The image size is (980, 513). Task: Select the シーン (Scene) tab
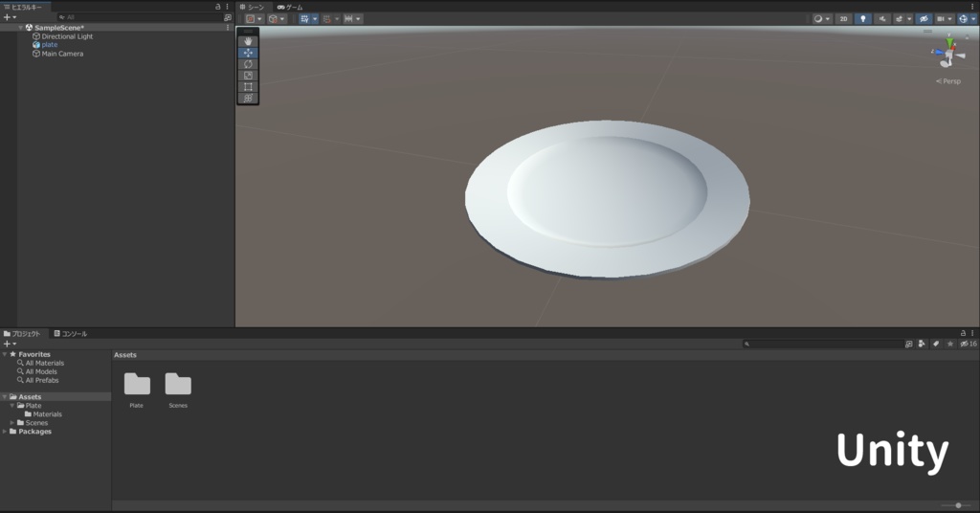[x=252, y=7]
